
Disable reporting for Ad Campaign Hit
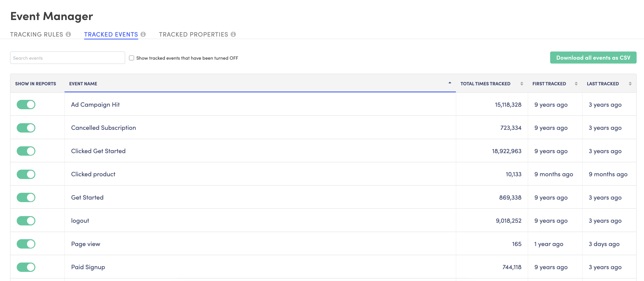[26, 105]
